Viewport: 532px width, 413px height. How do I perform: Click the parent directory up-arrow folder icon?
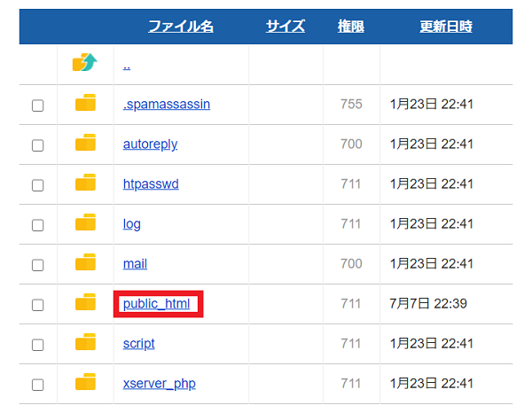pyautogui.click(x=85, y=62)
